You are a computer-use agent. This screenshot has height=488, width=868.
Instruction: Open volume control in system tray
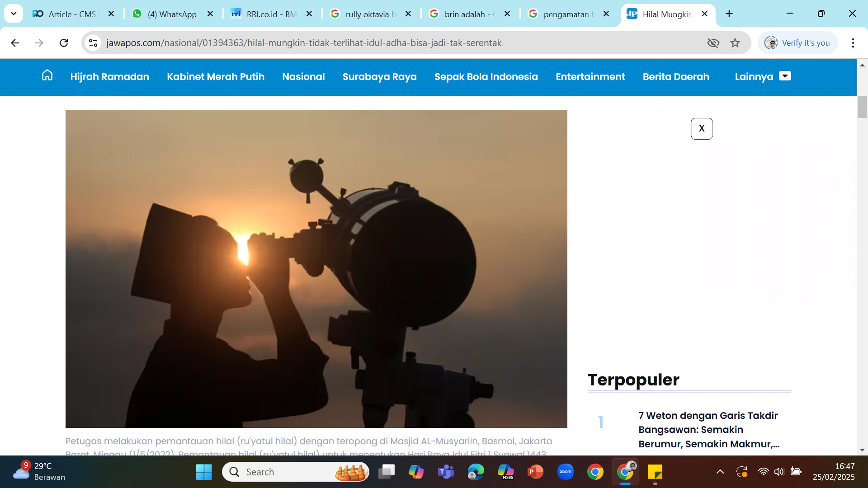point(778,472)
